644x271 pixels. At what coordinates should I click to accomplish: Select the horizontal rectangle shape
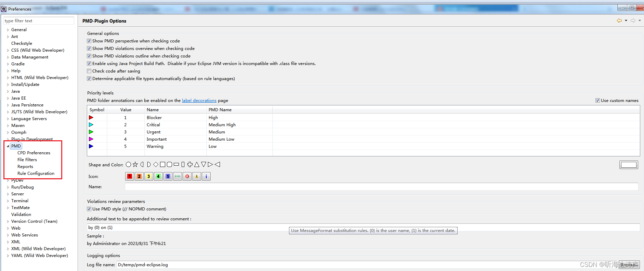(x=176, y=165)
